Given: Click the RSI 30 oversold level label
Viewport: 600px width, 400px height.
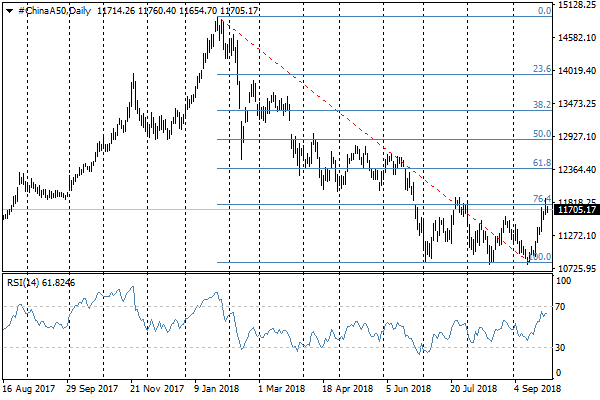Looking at the screenshot, I should [563, 347].
